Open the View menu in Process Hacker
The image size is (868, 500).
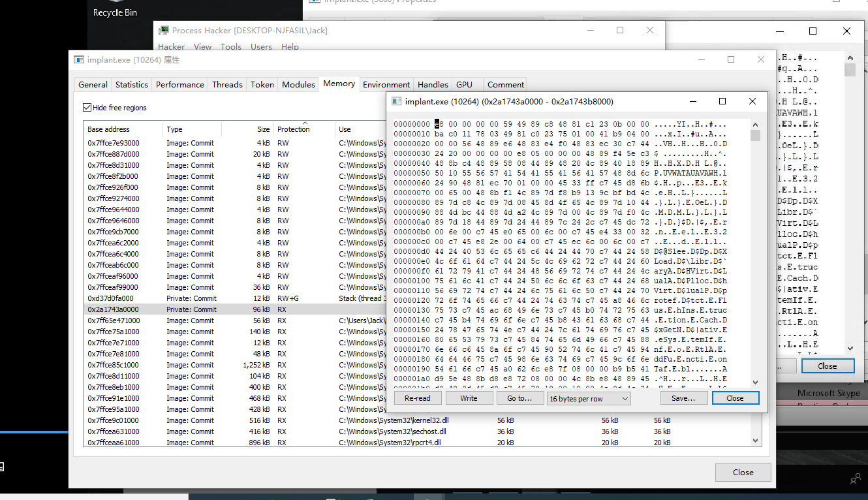202,47
